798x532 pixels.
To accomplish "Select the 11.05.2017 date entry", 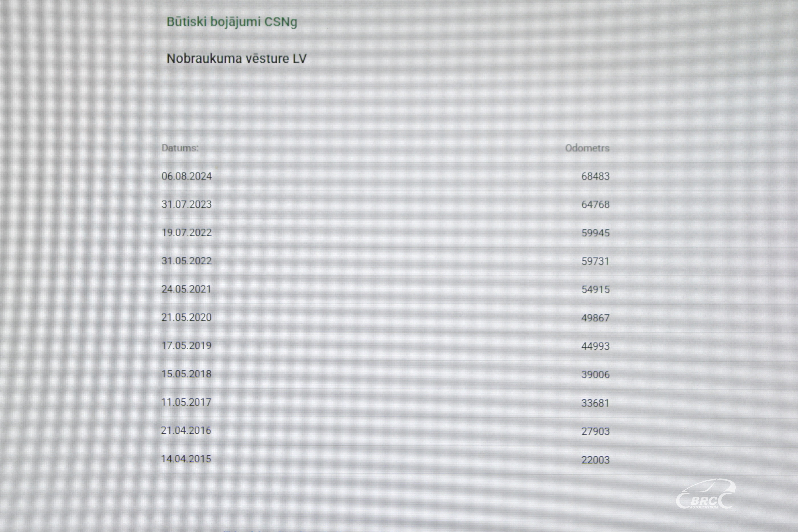I will [186, 402].
